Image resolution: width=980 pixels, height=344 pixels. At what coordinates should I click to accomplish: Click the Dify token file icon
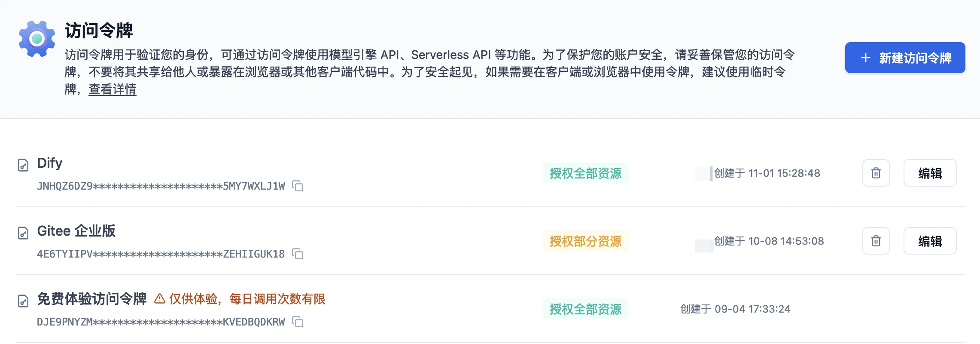23,165
